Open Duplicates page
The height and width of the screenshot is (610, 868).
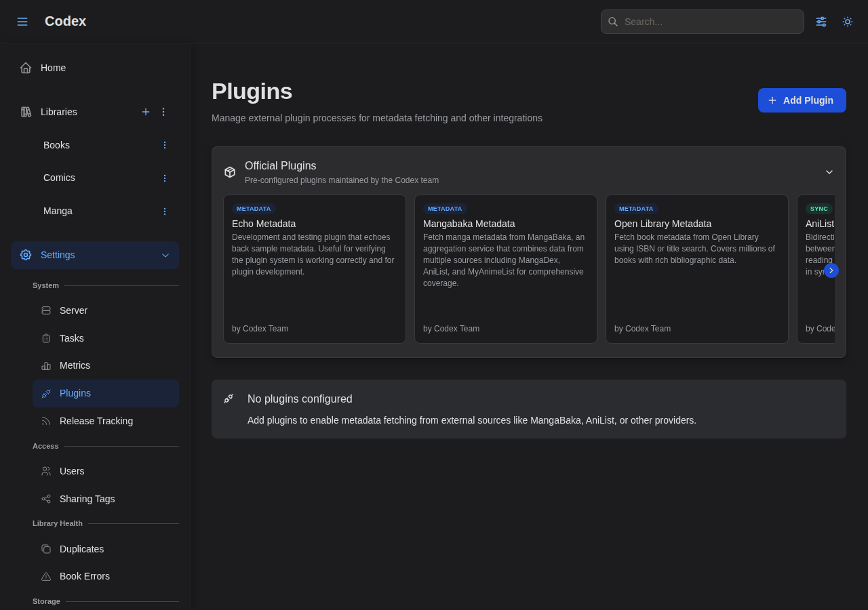click(x=106, y=549)
